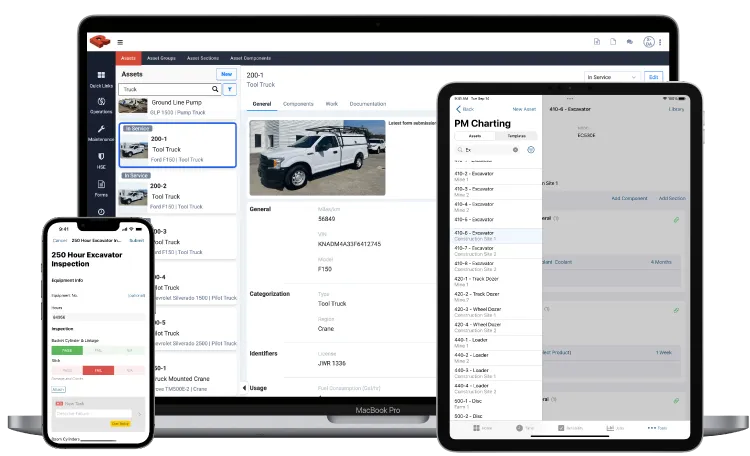750x456 pixels.
Task: Click the New asset button
Action: tap(226, 74)
